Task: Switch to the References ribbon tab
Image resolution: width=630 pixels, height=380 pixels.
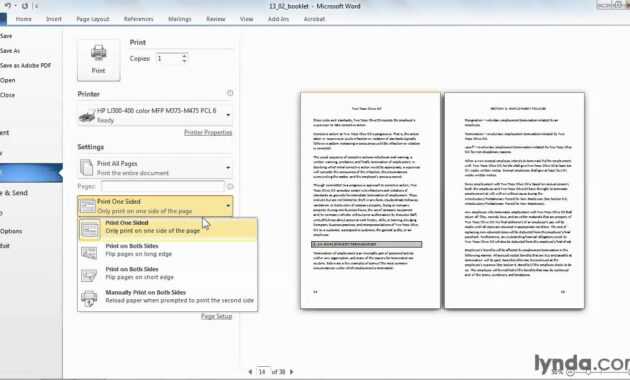Action: pyautogui.click(x=139, y=19)
